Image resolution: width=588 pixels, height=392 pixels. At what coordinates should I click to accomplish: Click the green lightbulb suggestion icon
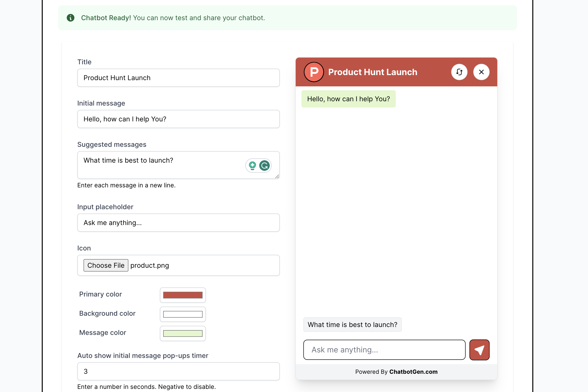pos(252,166)
